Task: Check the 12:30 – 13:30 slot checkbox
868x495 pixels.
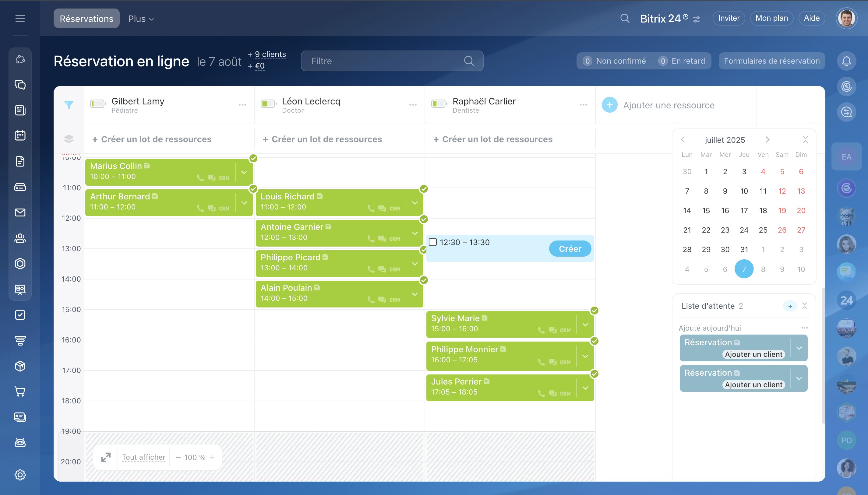Action: [433, 242]
